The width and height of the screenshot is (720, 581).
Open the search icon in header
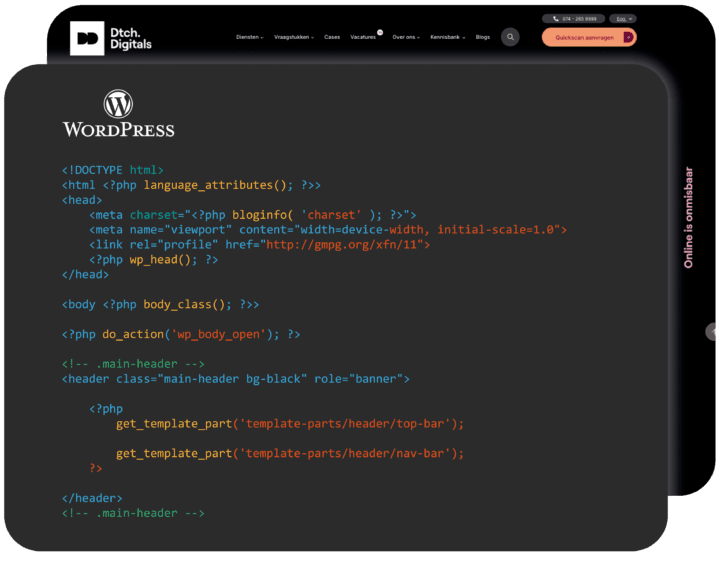[x=510, y=37]
